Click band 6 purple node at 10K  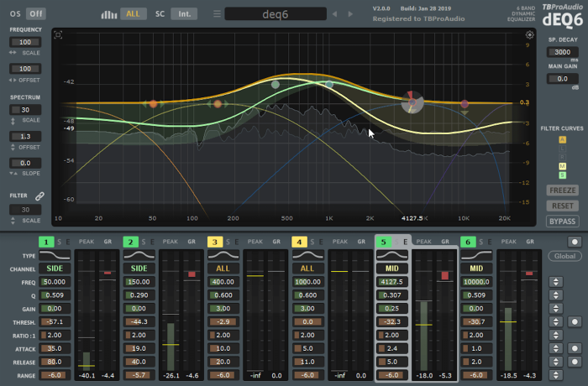(x=465, y=104)
